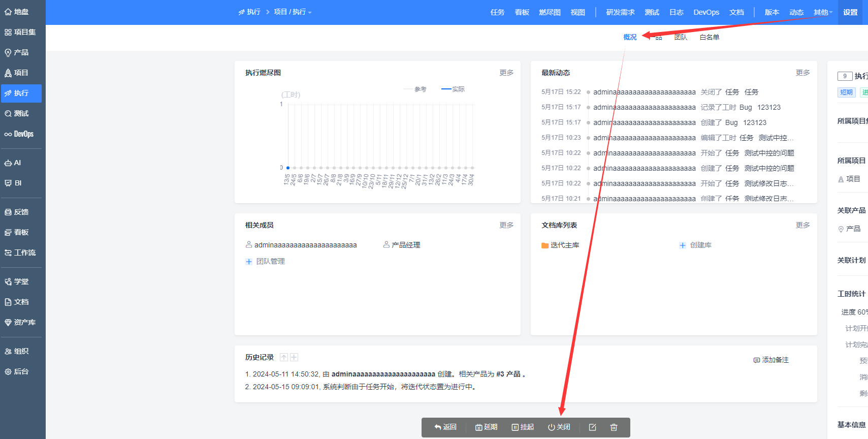Click the 返回 button in bottom toolbar
The height and width of the screenshot is (439, 868).
pos(445,427)
